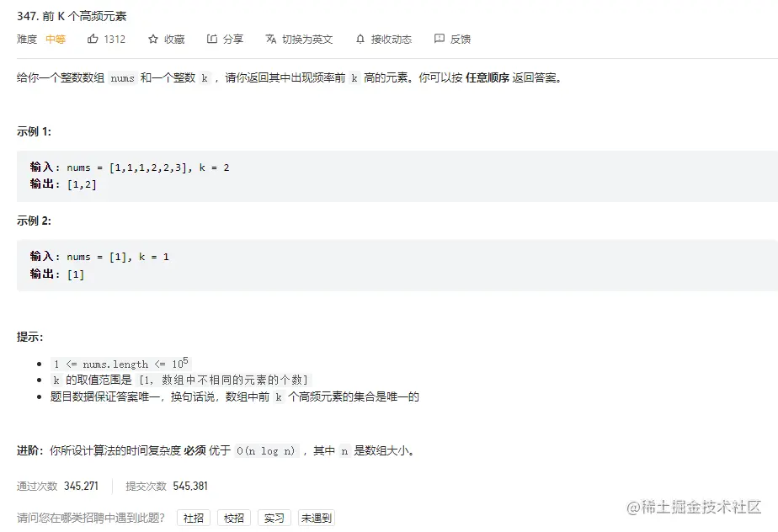Click the feedback speech bubble icon
This screenshot has height=532, width=778.
(x=440, y=39)
